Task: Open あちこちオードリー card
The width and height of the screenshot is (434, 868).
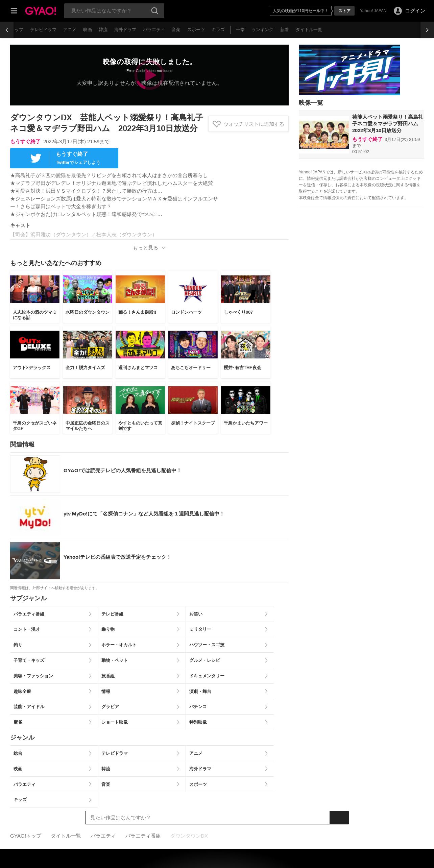Action: 193,352
